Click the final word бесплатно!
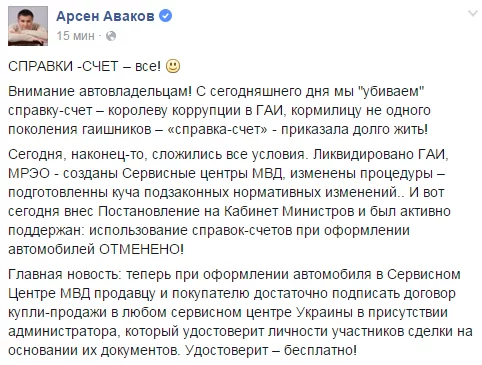This screenshot has width=482, height=365. click(320, 350)
